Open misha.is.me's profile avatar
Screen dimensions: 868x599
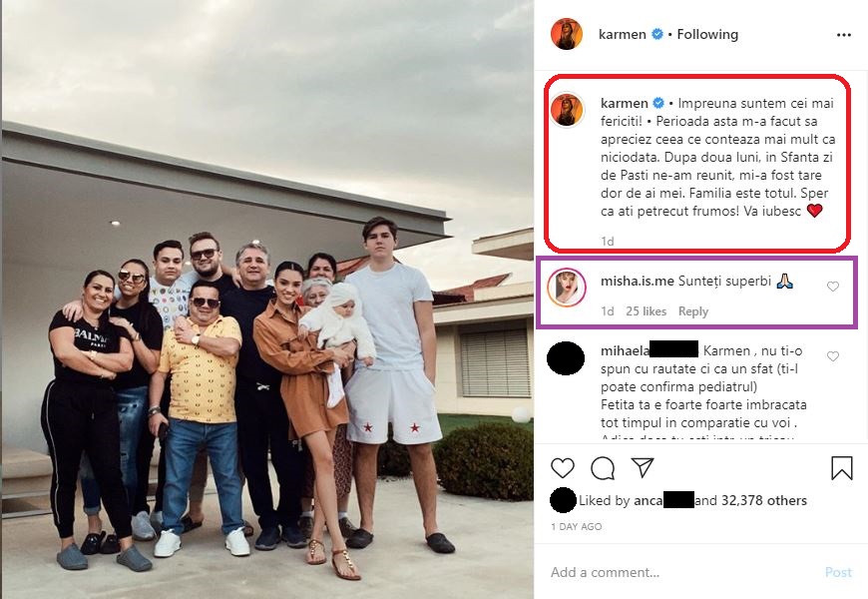pyautogui.click(x=567, y=288)
